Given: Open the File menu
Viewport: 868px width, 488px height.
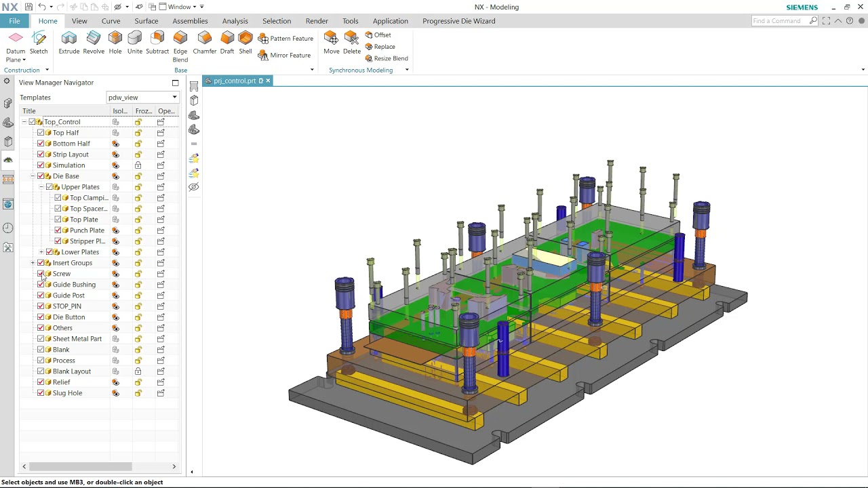Looking at the screenshot, I should pyautogui.click(x=15, y=21).
